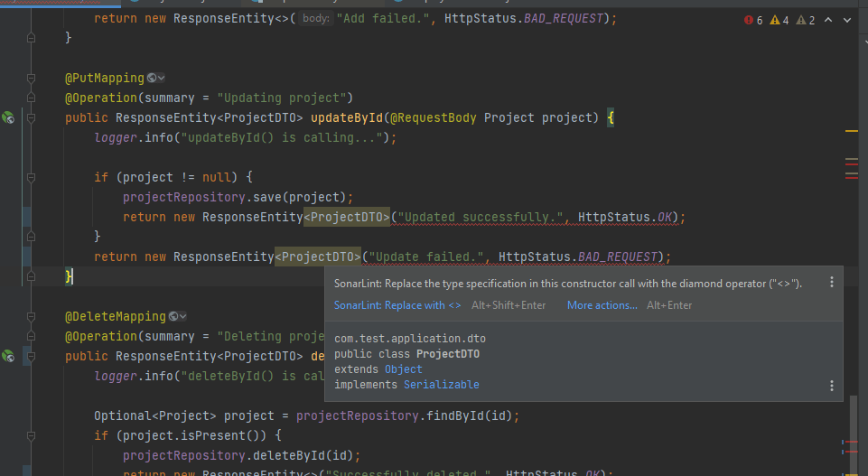Viewport: 868px width, 476px height.
Task: Collapse the @DeleteMapping annotation fold marker
Action: click(x=31, y=317)
